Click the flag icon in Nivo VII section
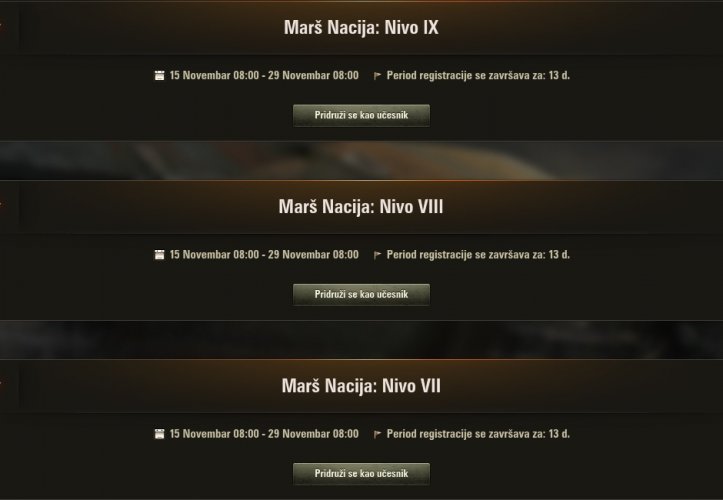 coord(377,434)
